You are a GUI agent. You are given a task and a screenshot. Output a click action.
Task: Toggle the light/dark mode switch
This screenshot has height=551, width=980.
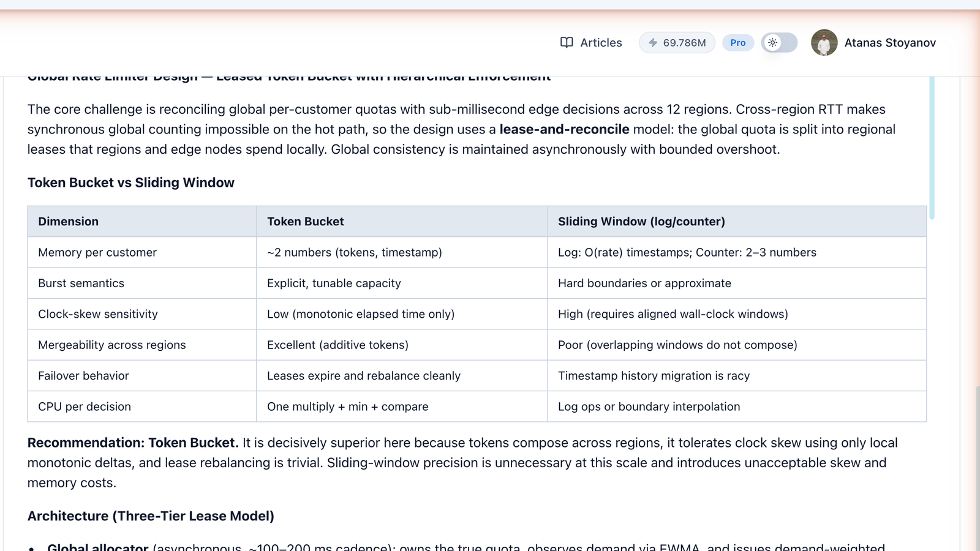[x=779, y=43]
